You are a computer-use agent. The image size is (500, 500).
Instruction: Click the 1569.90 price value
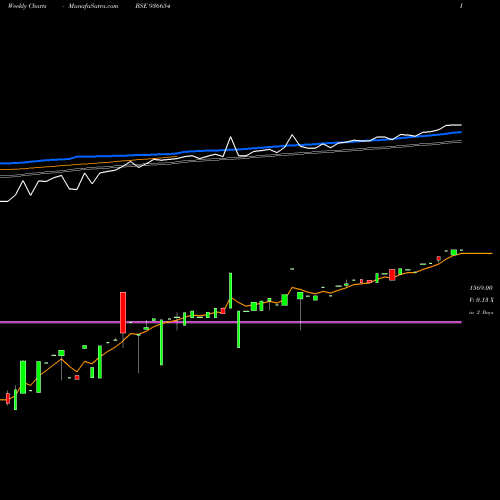(481, 288)
